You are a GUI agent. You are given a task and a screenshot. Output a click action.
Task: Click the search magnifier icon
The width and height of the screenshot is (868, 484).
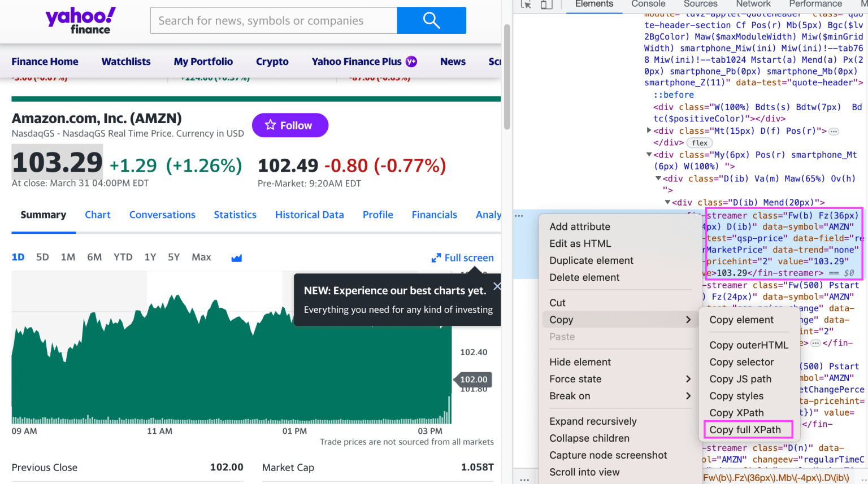coord(431,20)
